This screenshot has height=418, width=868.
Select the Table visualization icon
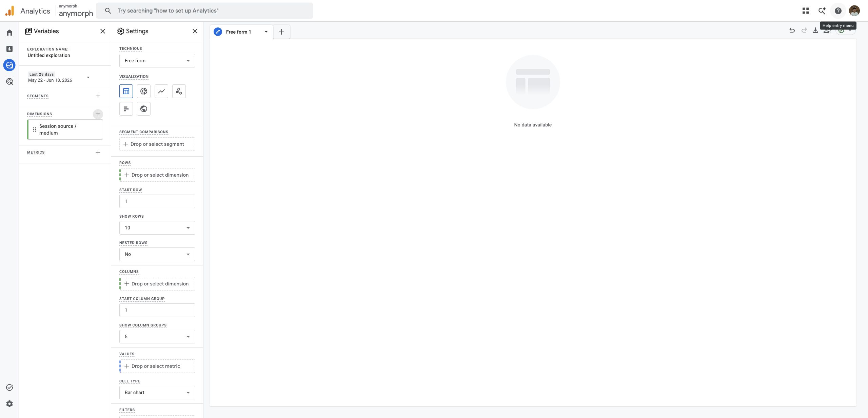click(126, 91)
